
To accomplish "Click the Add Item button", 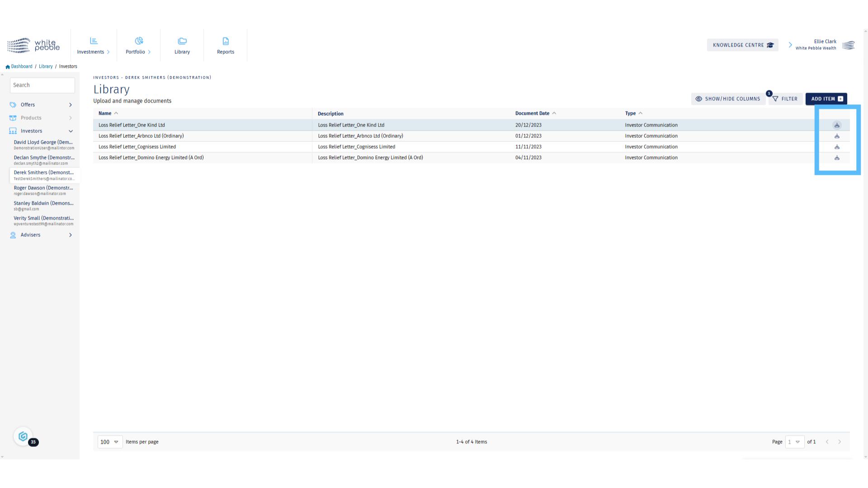I will click(x=826, y=99).
